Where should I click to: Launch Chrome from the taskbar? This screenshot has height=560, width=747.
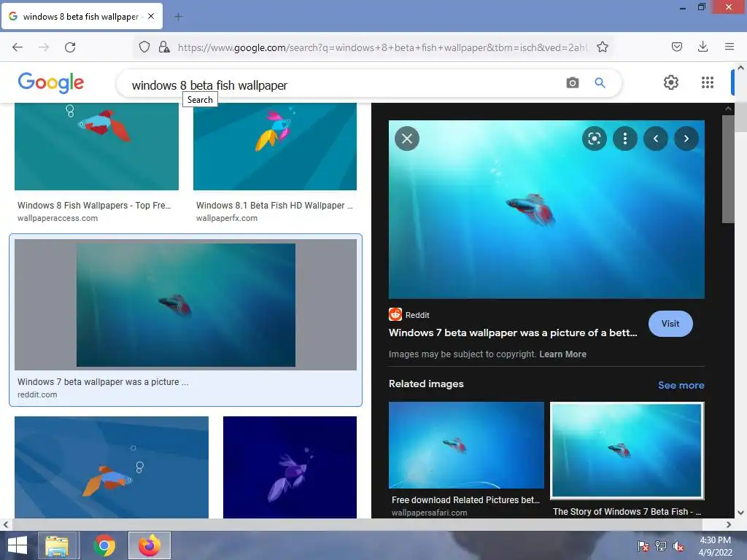pyautogui.click(x=104, y=545)
